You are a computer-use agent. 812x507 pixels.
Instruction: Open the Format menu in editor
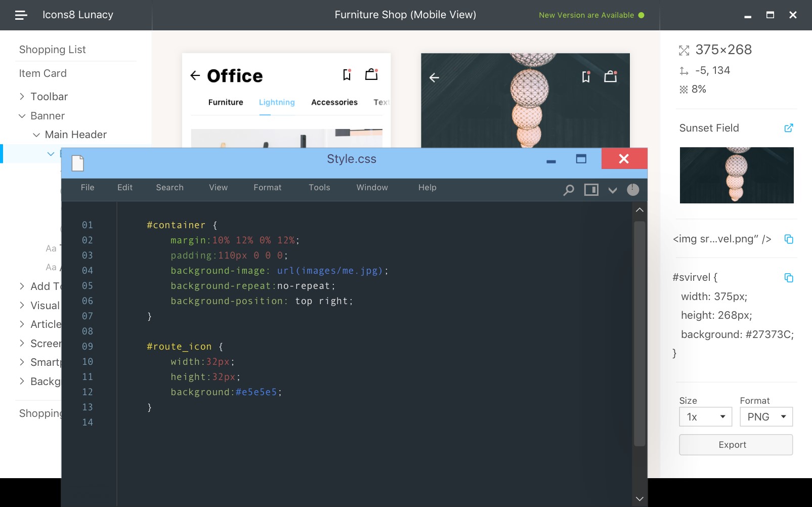(267, 188)
